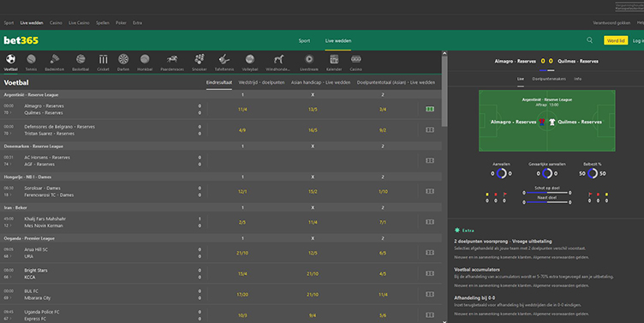Select the Doelpuntenmakers tab

[x=549, y=79]
